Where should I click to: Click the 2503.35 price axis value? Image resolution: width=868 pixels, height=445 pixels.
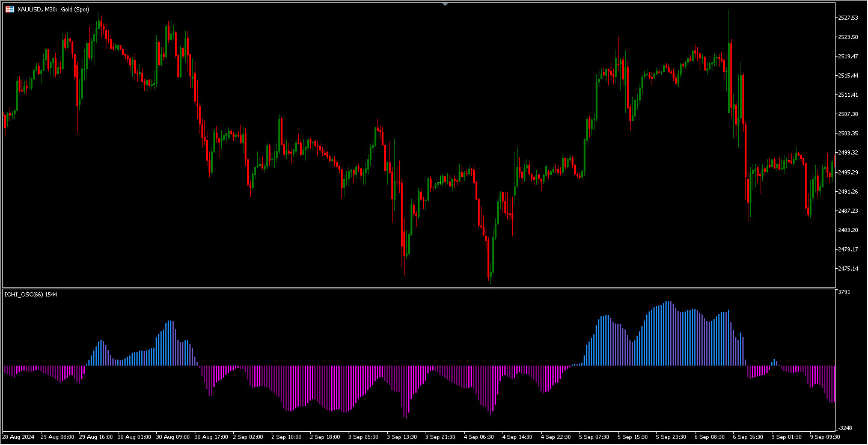[848, 133]
